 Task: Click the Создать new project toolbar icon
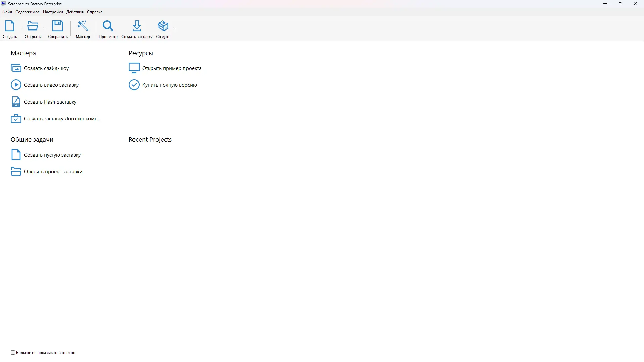point(10,26)
